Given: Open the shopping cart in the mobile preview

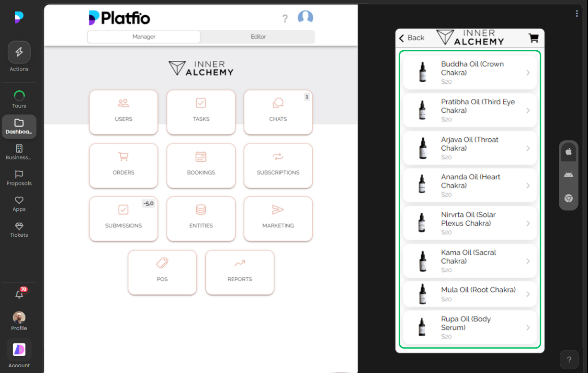Looking at the screenshot, I should click(533, 38).
